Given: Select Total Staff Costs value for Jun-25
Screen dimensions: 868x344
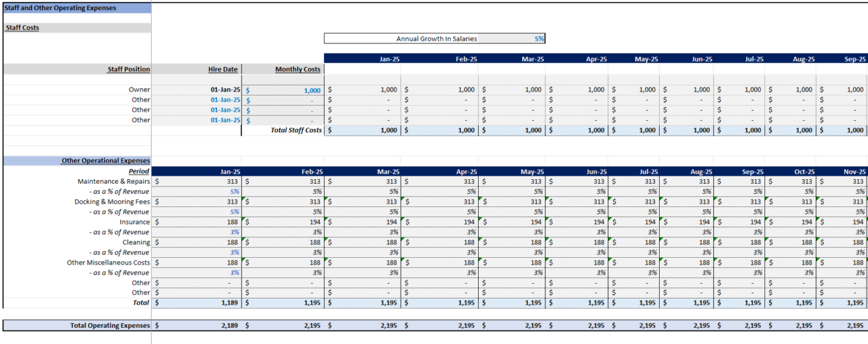Looking at the screenshot, I should pyautogui.click(x=687, y=130).
